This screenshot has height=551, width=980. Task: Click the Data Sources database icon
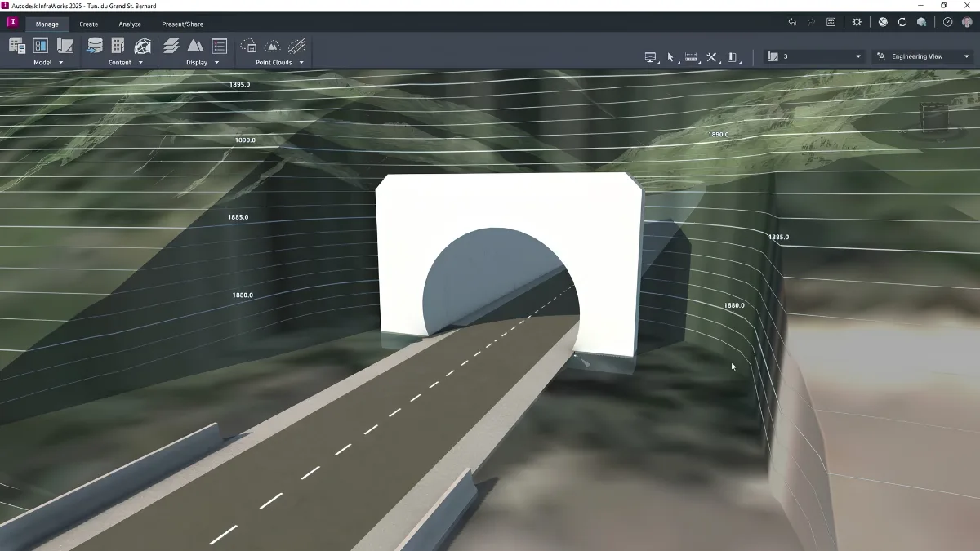tap(95, 46)
